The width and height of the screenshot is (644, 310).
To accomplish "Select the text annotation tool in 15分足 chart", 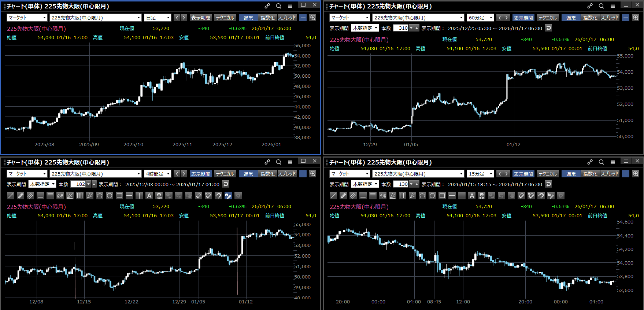I will tap(472, 196).
